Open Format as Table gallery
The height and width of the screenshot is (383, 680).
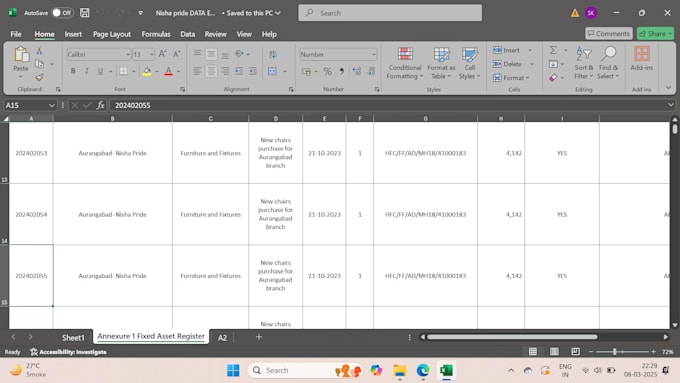coord(441,63)
